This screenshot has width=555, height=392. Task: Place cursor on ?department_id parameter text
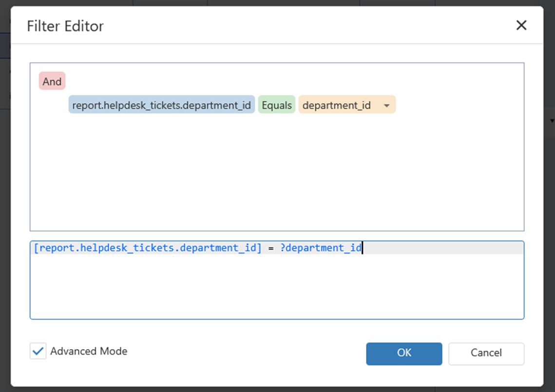coord(321,248)
